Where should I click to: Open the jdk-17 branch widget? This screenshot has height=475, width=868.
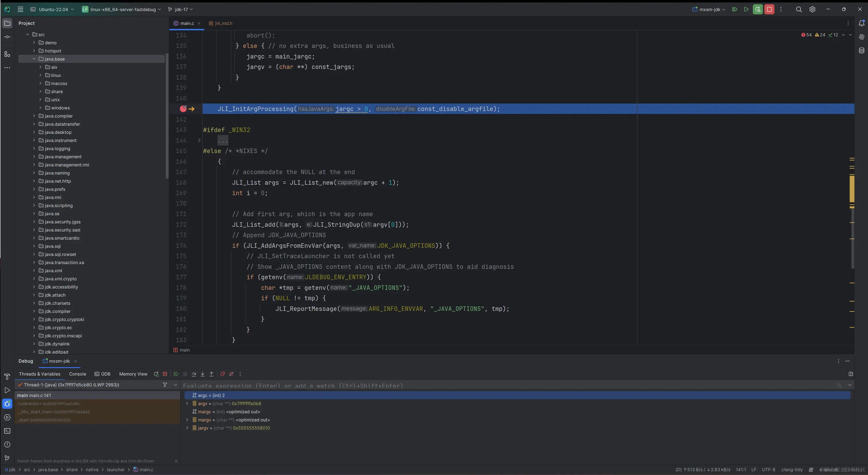click(181, 9)
